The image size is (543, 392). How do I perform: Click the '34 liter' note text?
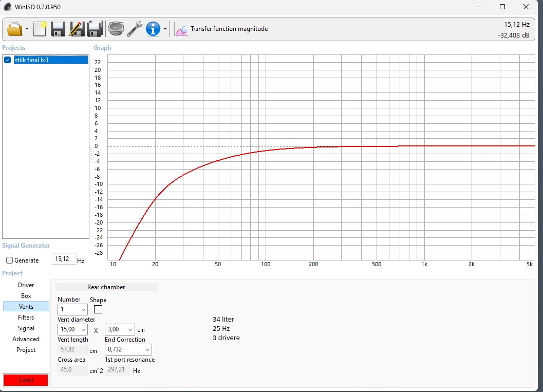(223, 319)
